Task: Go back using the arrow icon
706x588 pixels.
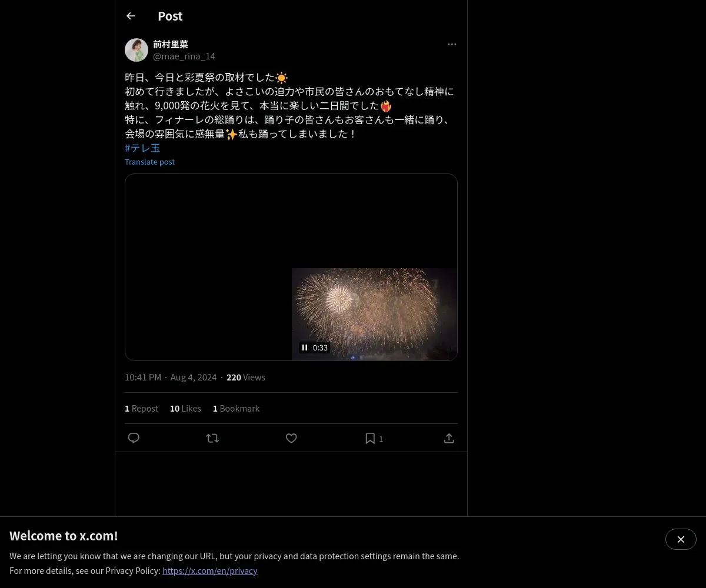Action: 131,16
